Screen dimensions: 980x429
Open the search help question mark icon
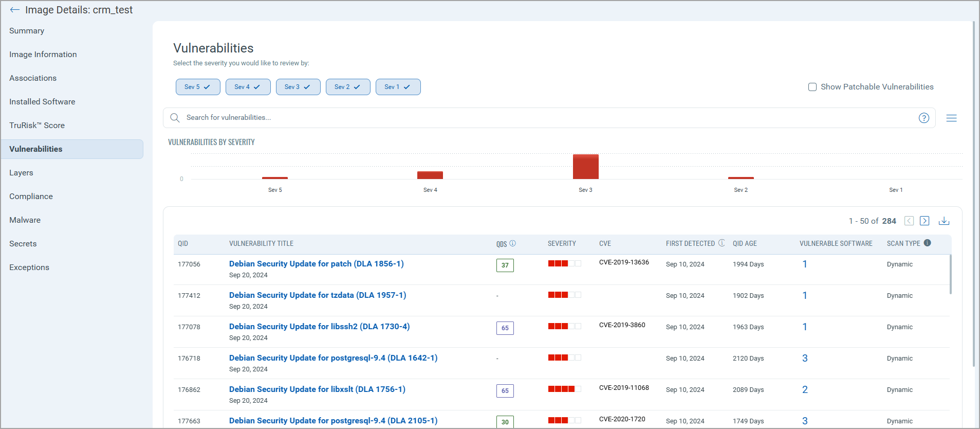click(x=923, y=118)
